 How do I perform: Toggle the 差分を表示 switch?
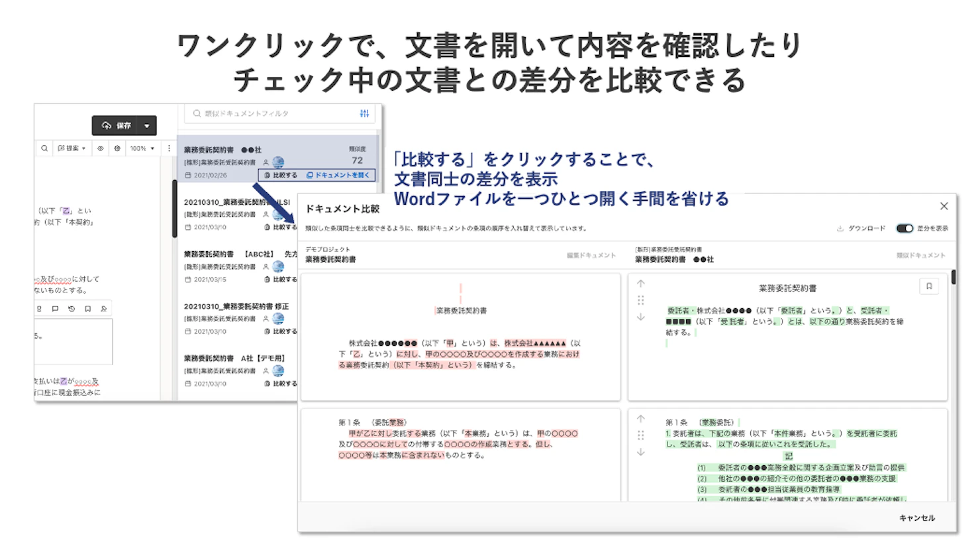click(905, 228)
